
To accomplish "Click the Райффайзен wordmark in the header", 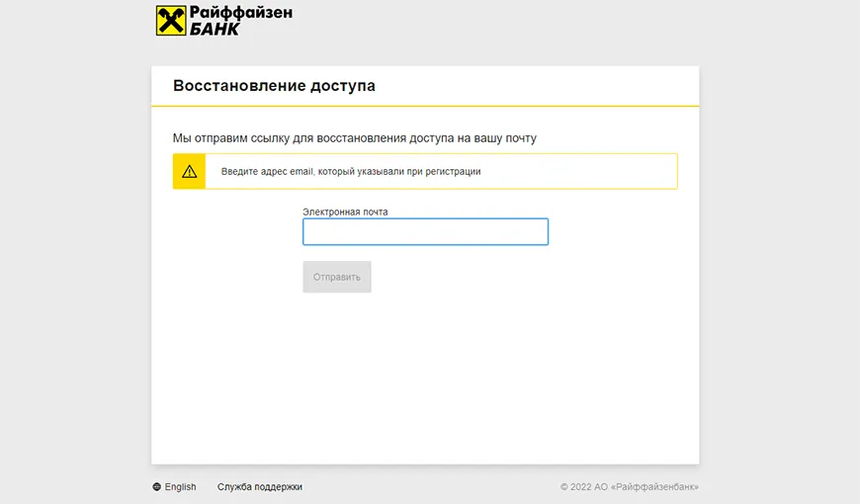I will [240, 13].
